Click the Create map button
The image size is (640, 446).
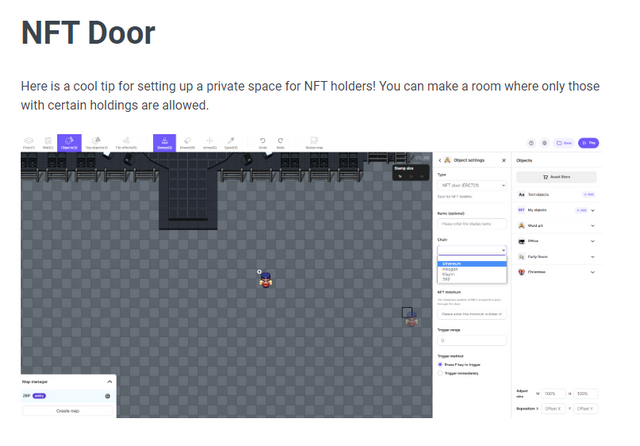(67, 410)
